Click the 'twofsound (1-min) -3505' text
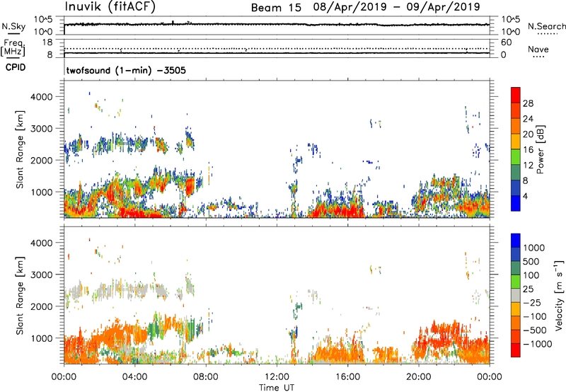The width and height of the screenshot is (566, 392). pyautogui.click(x=126, y=70)
